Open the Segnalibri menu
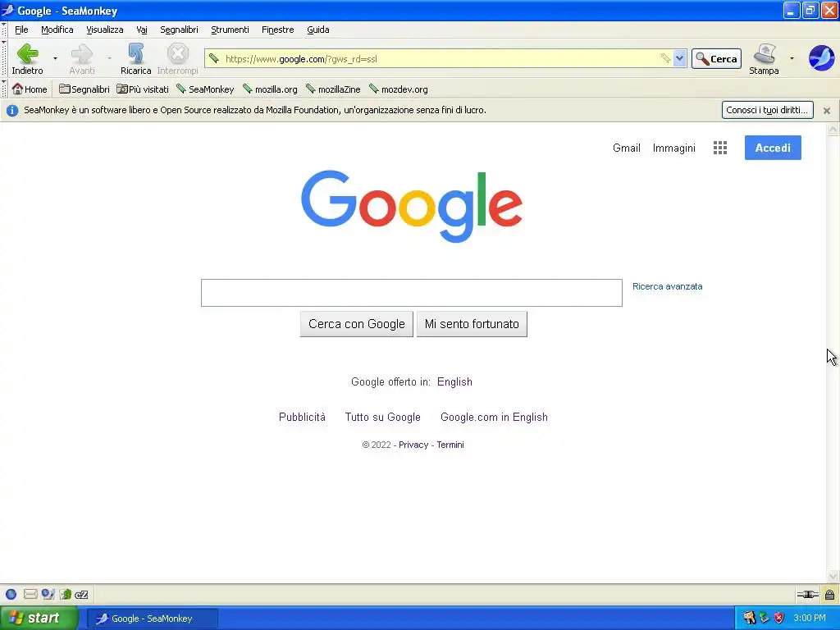The width and height of the screenshot is (840, 630). 179,30
